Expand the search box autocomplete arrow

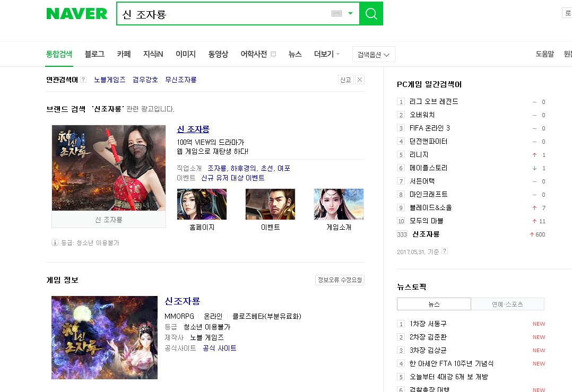click(x=350, y=13)
